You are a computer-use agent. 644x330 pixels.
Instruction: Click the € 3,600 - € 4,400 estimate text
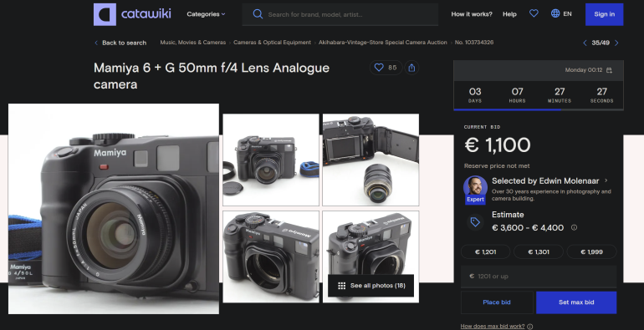pos(528,228)
